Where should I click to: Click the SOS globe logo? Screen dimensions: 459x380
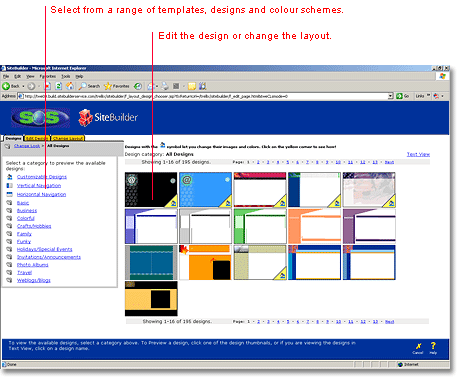point(40,118)
